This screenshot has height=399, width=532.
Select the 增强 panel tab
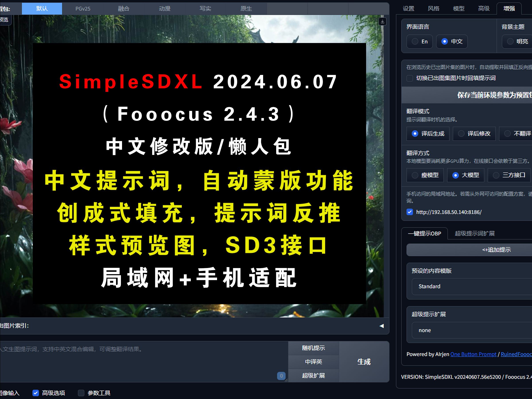(x=509, y=9)
